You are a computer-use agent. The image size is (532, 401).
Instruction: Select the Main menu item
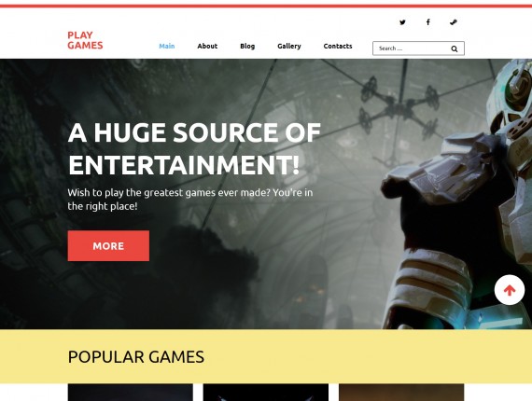(166, 46)
